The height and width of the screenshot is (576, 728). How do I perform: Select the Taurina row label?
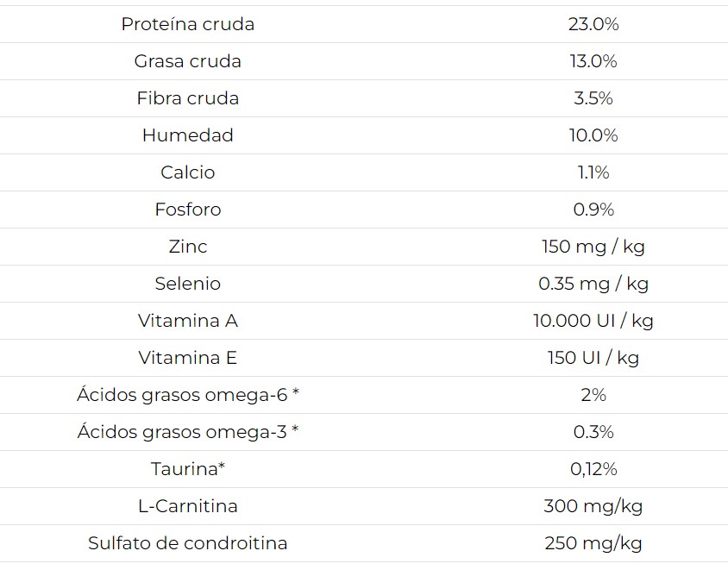pos(188,469)
